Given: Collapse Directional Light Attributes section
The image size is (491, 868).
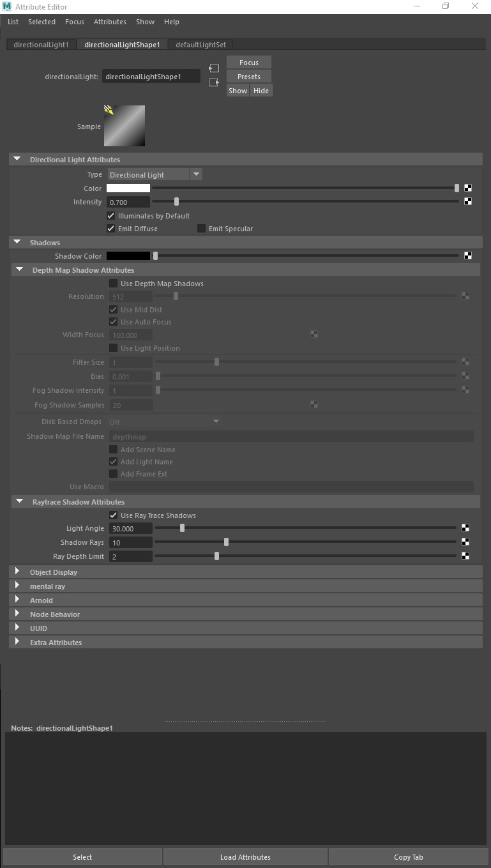Looking at the screenshot, I should 17,159.
